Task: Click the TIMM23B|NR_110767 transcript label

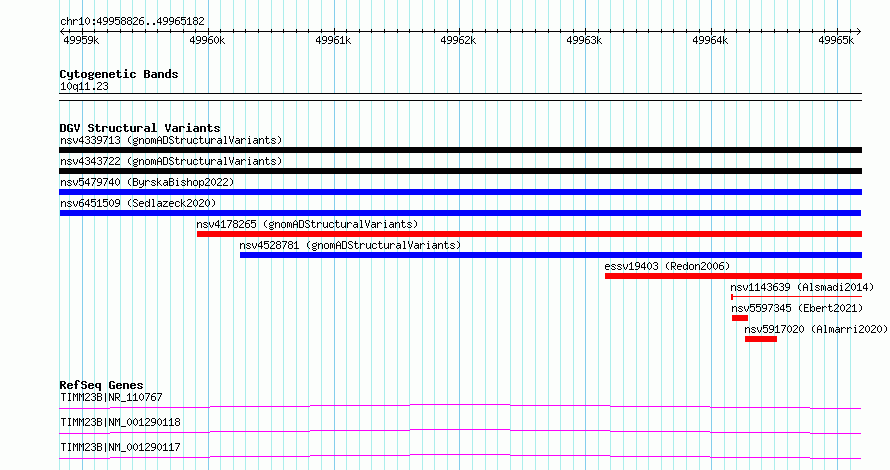Action: (x=111, y=397)
